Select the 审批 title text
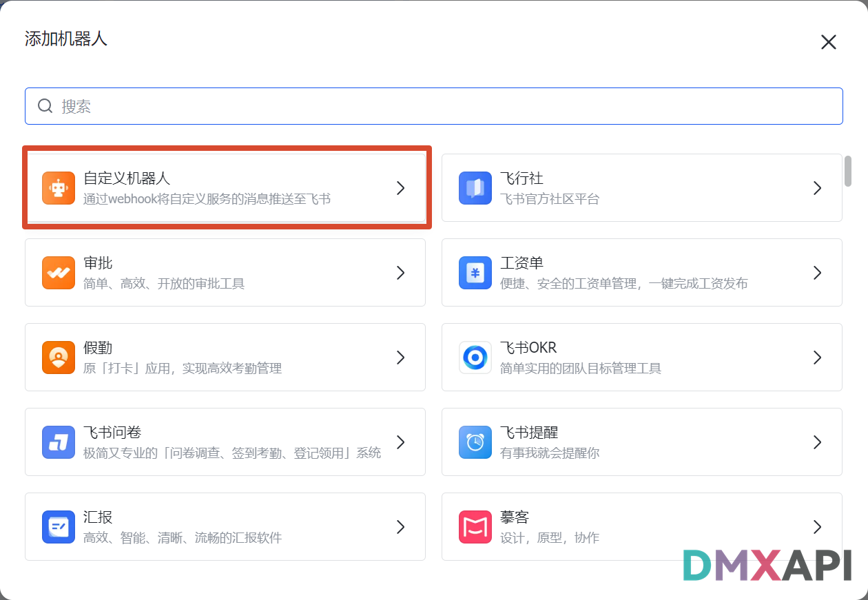This screenshot has height=600, width=868. click(x=98, y=263)
